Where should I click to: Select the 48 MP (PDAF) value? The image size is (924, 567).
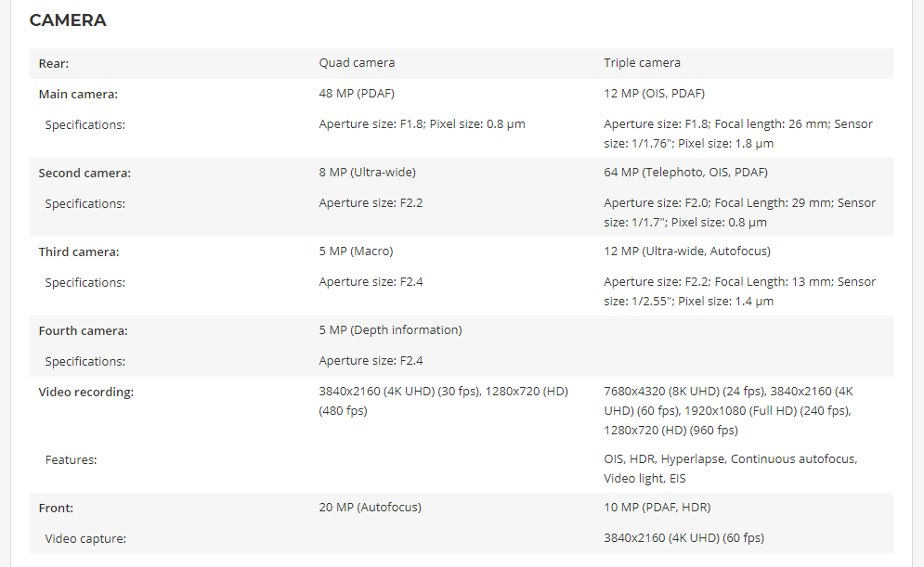tap(357, 94)
